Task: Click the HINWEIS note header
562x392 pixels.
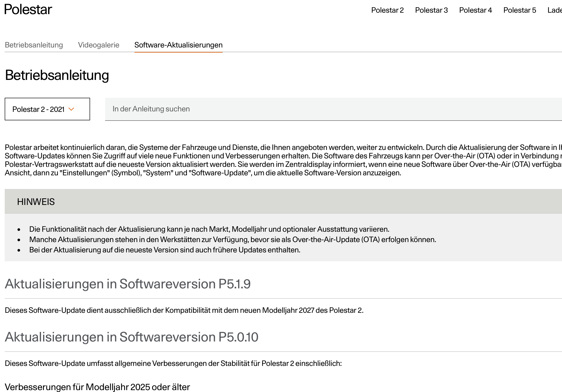Action: (x=283, y=202)
